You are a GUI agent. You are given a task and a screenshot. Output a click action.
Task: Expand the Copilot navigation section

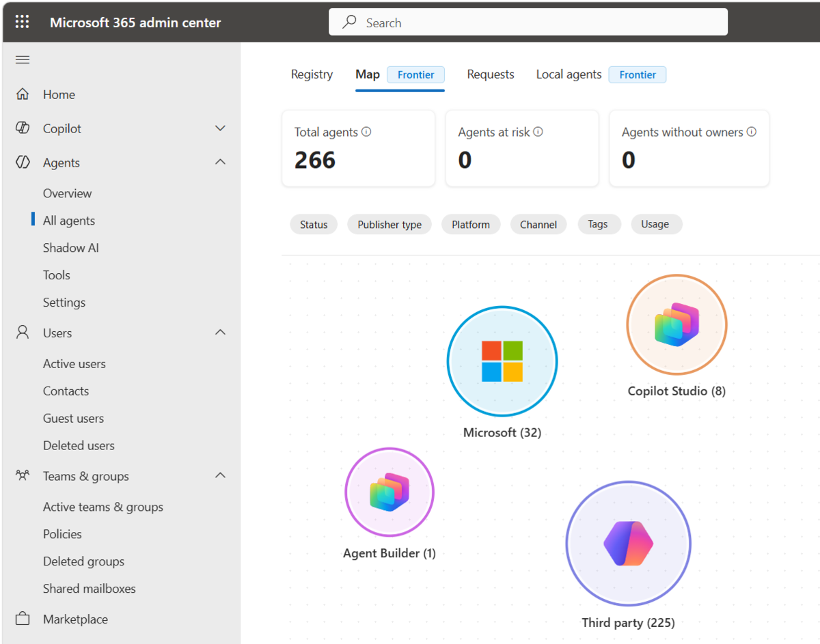[x=220, y=128]
